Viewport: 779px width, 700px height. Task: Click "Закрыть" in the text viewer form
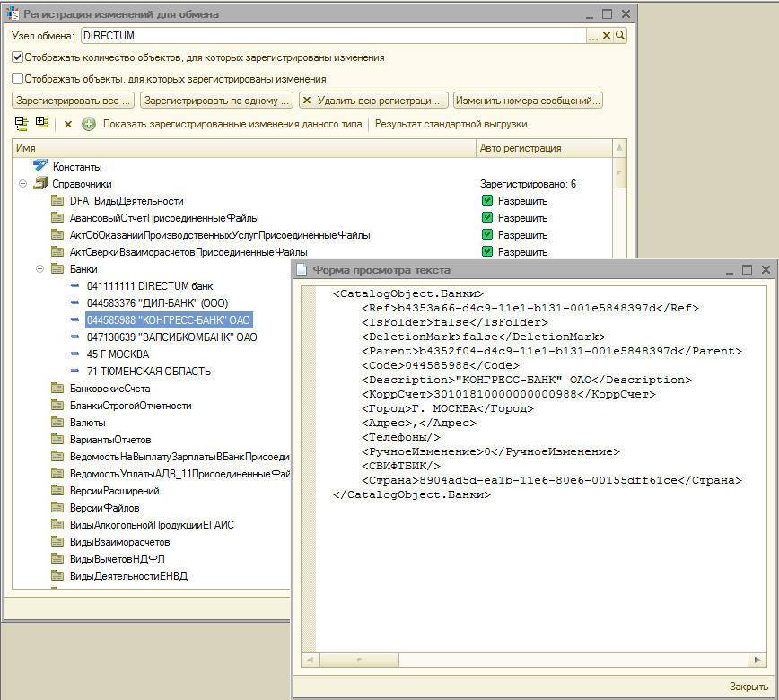748,687
